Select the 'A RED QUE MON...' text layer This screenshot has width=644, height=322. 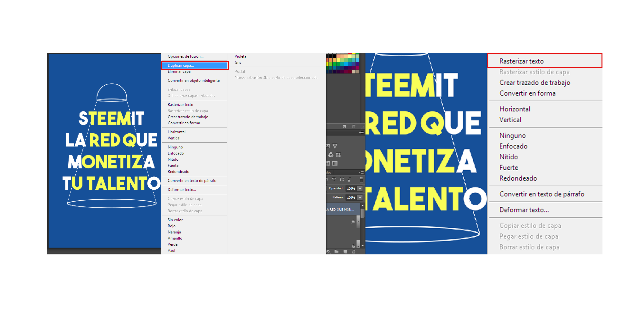pyautogui.click(x=343, y=210)
